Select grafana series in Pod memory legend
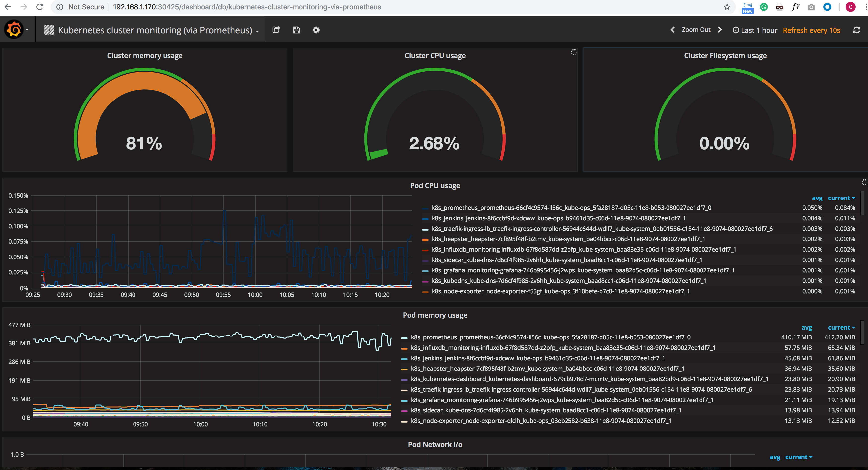Viewport: 868px width, 470px height. pyautogui.click(x=562, y=400)
